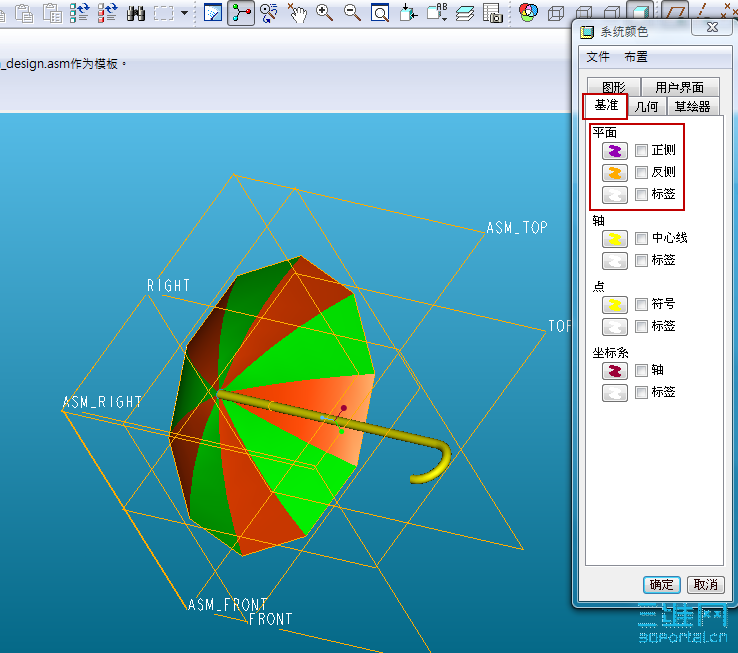Open the point 标签 color swatch
Image resolution: width=738 pixels, height=653 pixels.
point(615,327)
